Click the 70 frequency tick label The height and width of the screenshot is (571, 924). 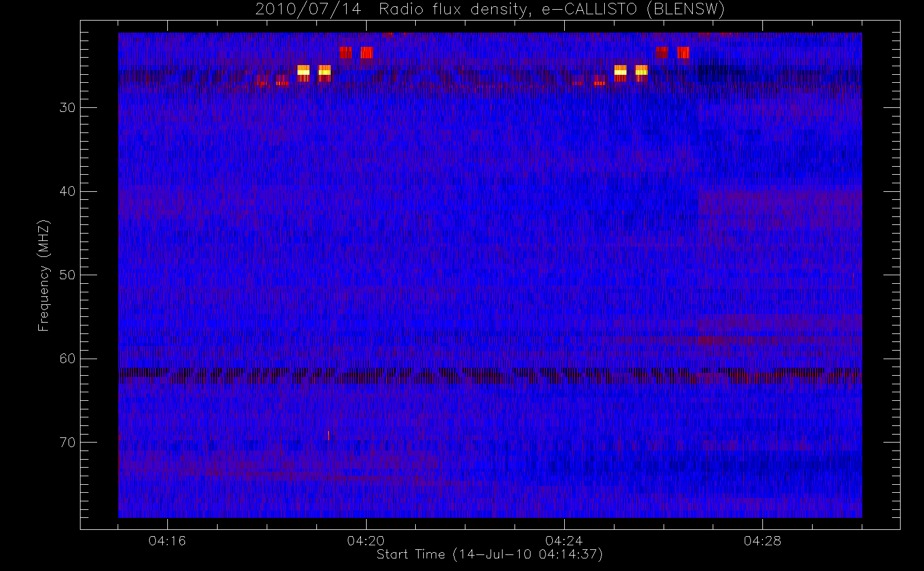pos(67,443)
